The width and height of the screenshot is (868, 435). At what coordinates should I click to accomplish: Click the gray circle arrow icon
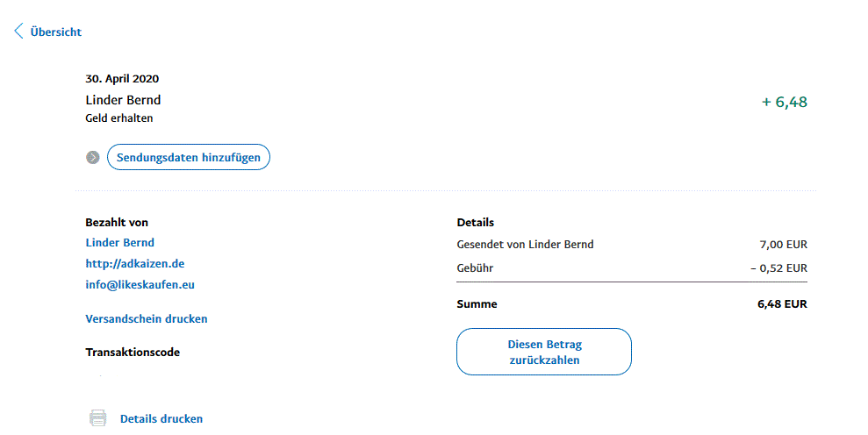[x=93, y=158]
